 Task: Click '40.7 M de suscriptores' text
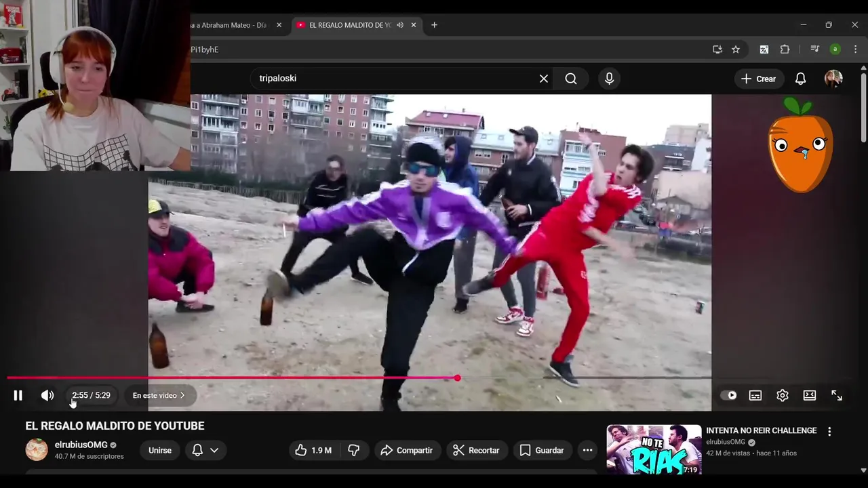pos(89,456)
